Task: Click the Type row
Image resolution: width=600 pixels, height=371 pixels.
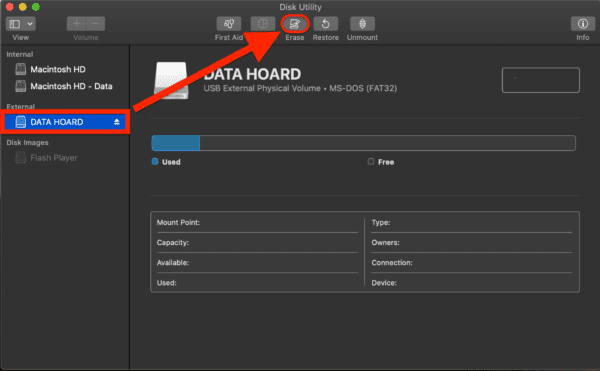Action: (x=471, y=223)
